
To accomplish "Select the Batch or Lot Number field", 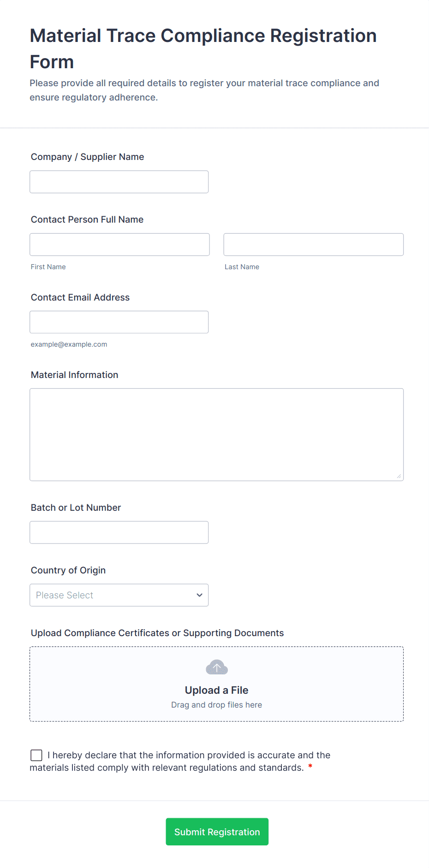I will pyautogui.click(x=119, y=532).
